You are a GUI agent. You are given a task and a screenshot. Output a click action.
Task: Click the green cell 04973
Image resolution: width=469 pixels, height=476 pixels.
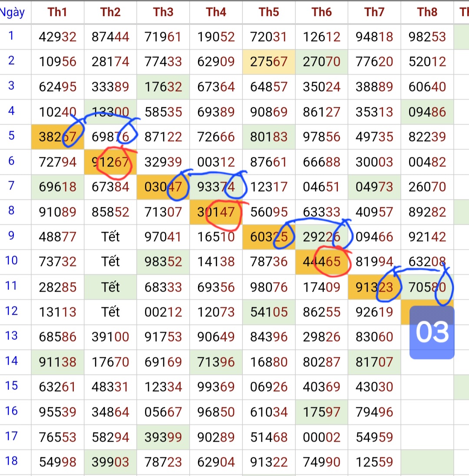[374, 187]
